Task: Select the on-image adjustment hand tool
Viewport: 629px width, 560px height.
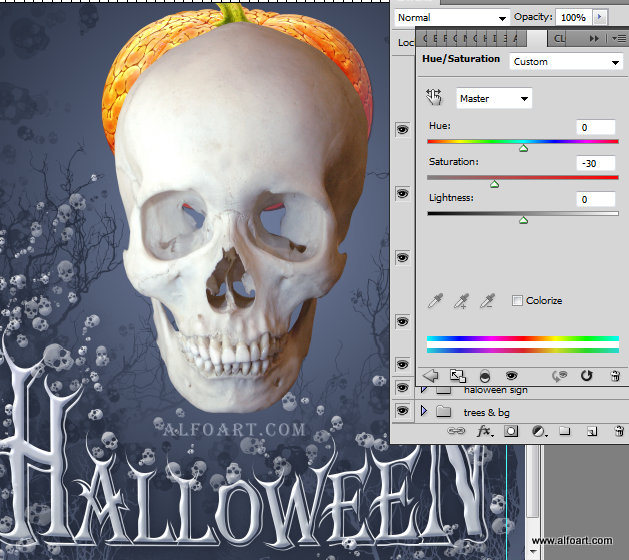Action: (x=434, y=97)
